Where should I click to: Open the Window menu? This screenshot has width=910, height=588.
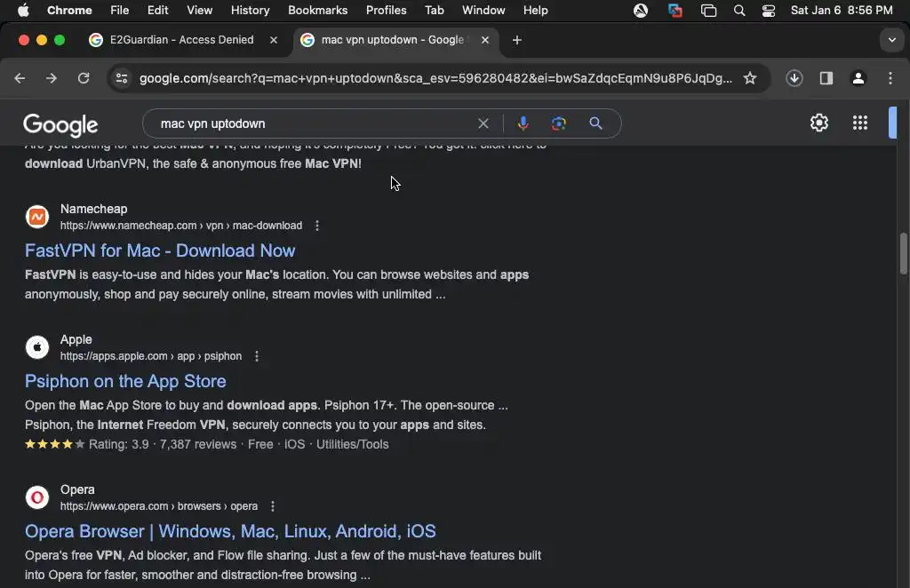(483, 10)
